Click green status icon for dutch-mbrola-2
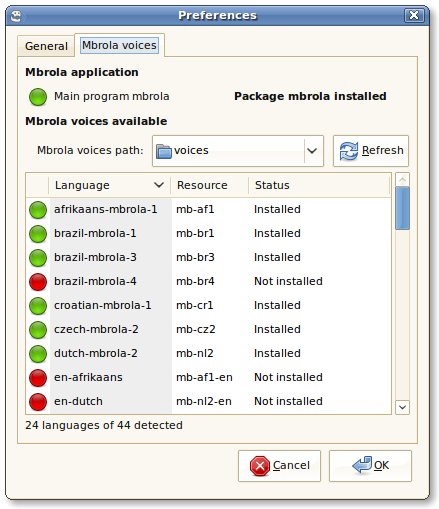 38,354
